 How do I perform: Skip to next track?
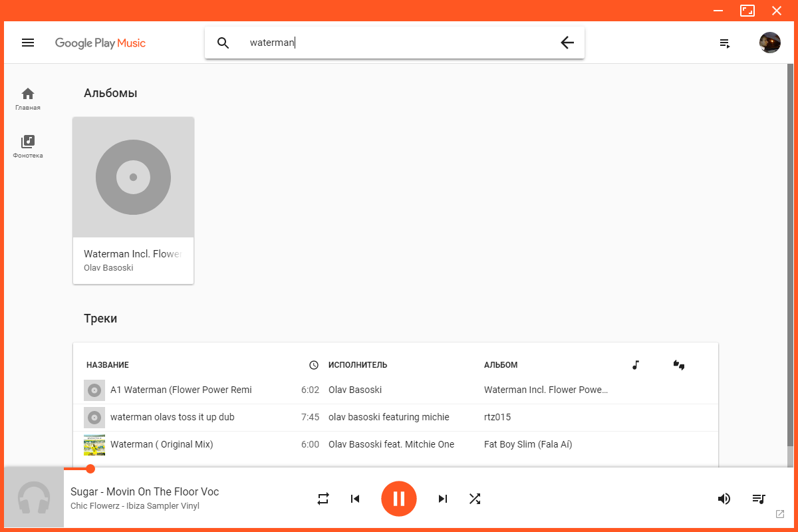coord(443,499)
